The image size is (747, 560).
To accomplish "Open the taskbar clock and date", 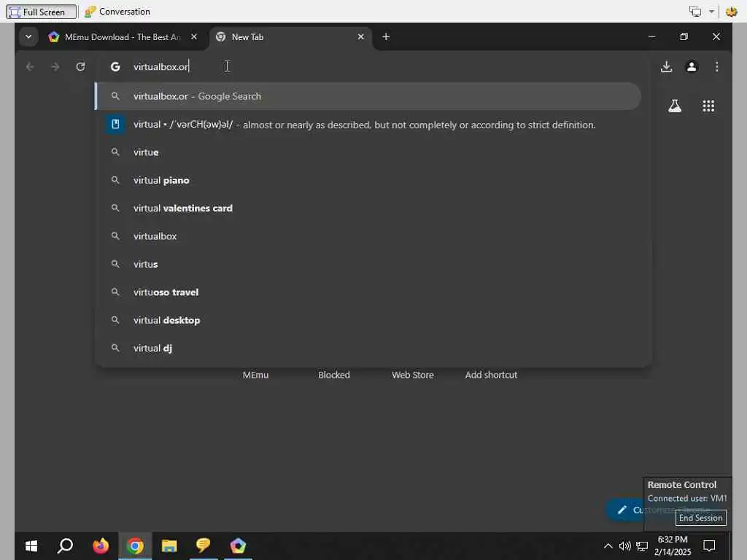I will [672, 545].
